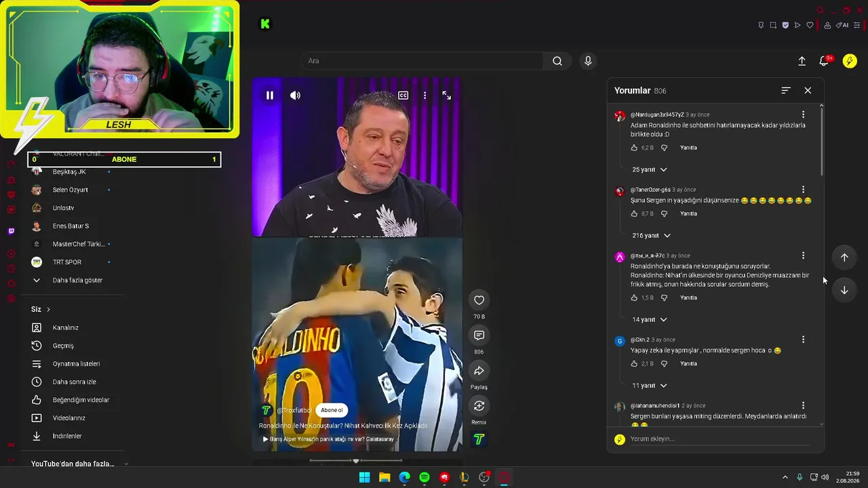Open the Kick logo at the top
This screenshot has width=868, height=488.
(x=265, y=24)
